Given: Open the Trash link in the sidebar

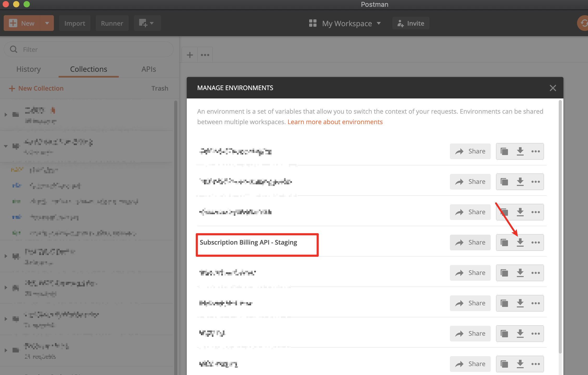Looking at the screenshot, I should (x=160, y=88).
